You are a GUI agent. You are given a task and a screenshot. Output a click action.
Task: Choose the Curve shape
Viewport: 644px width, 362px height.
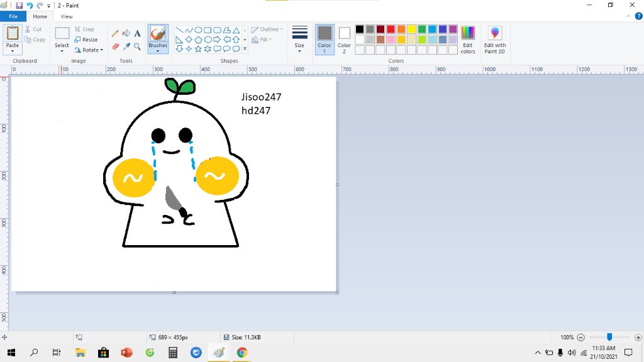click(189, 30)
